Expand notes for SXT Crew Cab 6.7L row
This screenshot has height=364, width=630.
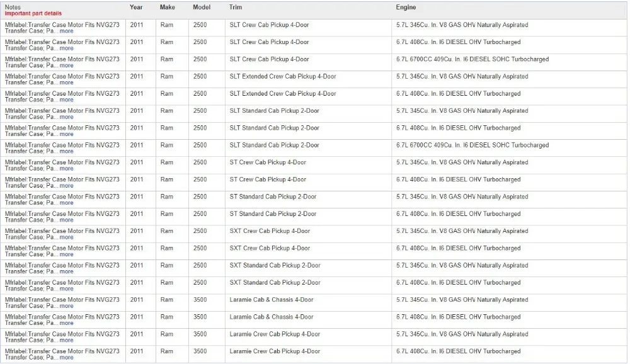[66, 254]
